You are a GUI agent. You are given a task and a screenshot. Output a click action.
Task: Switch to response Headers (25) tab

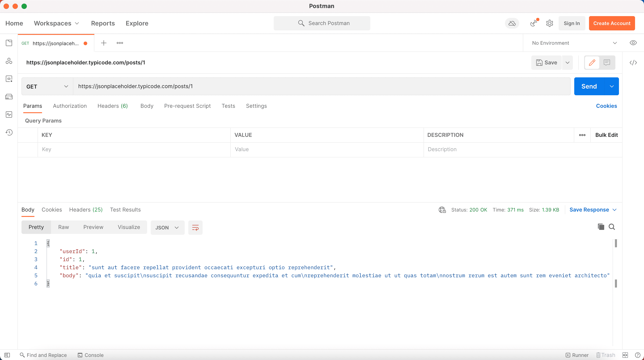(86, 210)
